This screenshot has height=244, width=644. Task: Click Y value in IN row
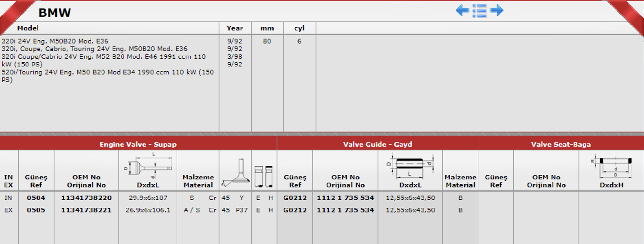(242, 198)
